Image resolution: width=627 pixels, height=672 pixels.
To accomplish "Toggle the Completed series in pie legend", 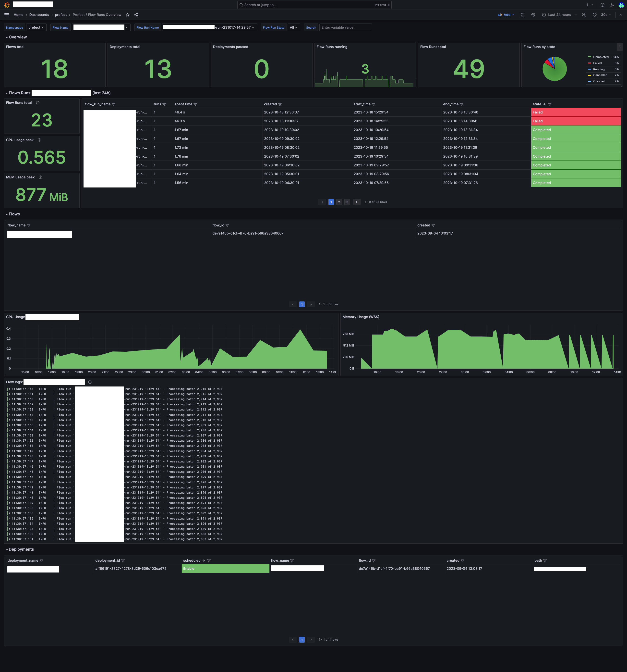I will [601, 57].
